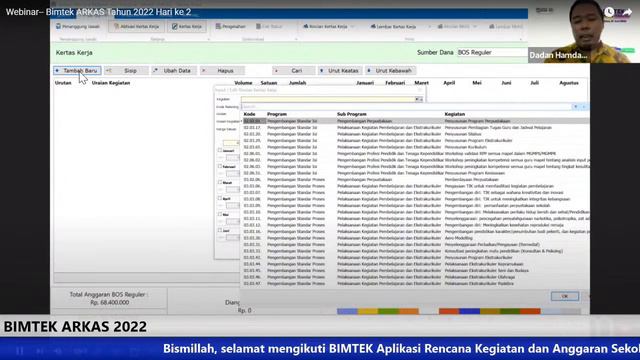Tick the Juni checkbox in the dialog
This screenshot has width=640, height=360.
(220, 230)
